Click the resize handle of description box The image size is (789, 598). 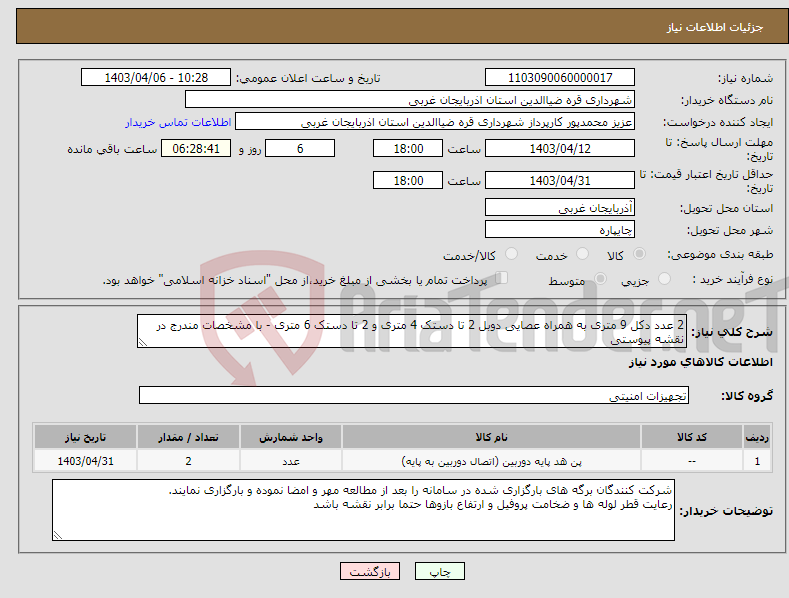pyautogui.click(x=143, y=343)
